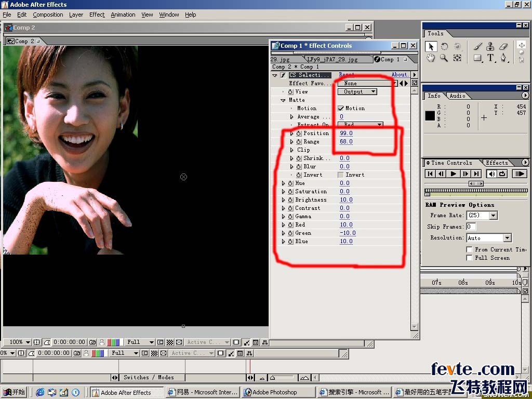Select the Hand tool
This screenshot has width=532, height=399.
431,58
